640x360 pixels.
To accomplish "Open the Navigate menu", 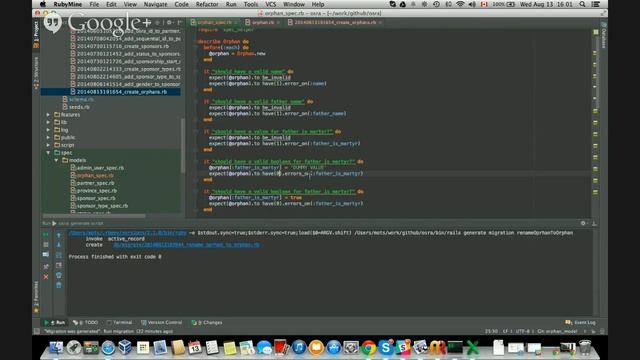I will [156, 4].
